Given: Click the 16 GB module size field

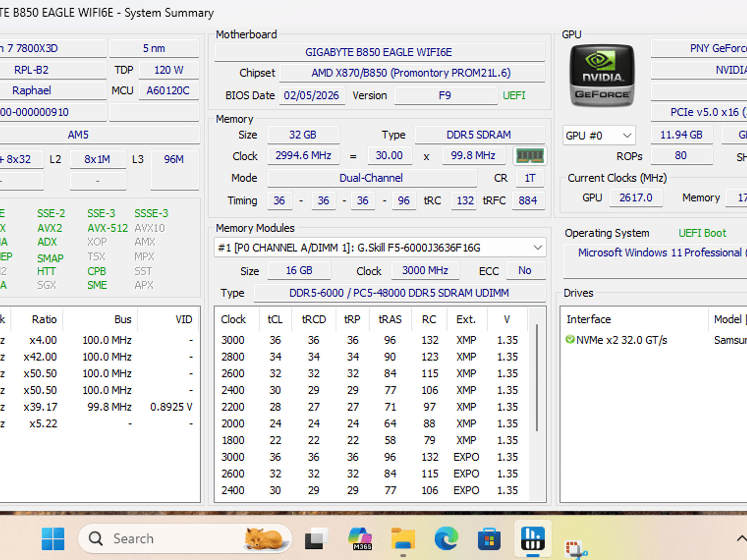Looking at the screenshot, I should [299, 271].
